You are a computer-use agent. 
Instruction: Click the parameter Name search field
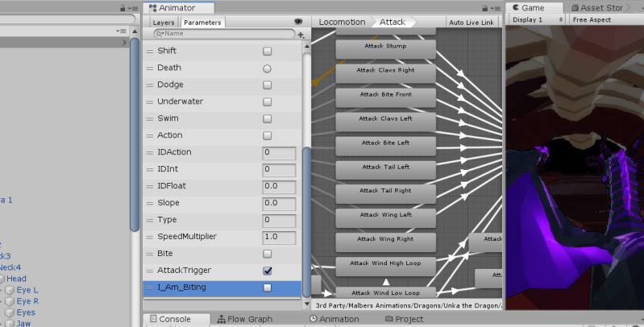point(224,34)
